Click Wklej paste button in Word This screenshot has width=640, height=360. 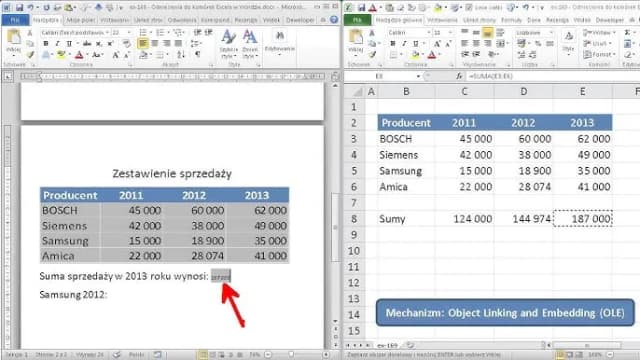(x=13, y=43)
